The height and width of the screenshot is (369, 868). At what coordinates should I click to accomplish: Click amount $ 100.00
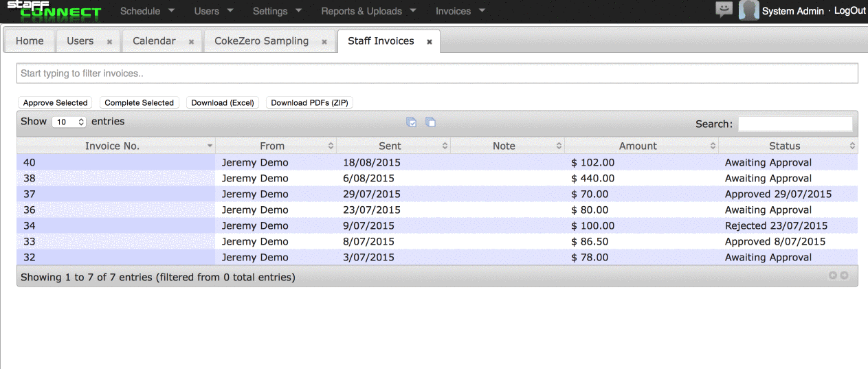point(593,226)
